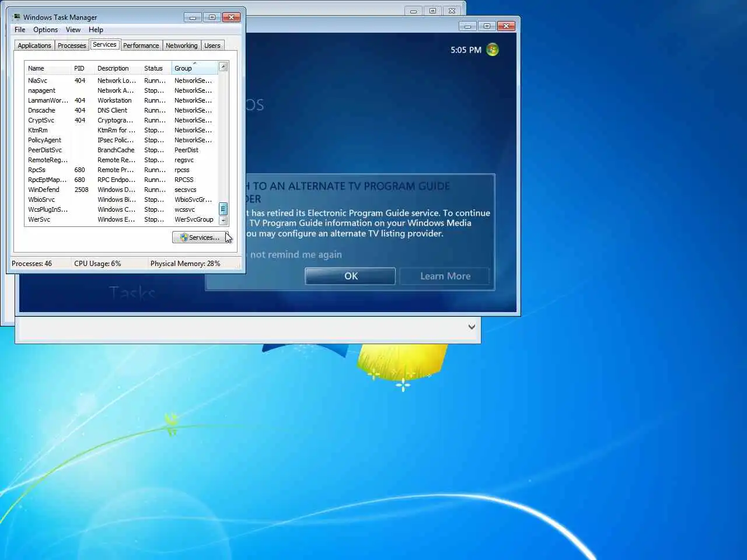Open the Help menu in Task Manager

pyautogui.click(x=96, y=30)
